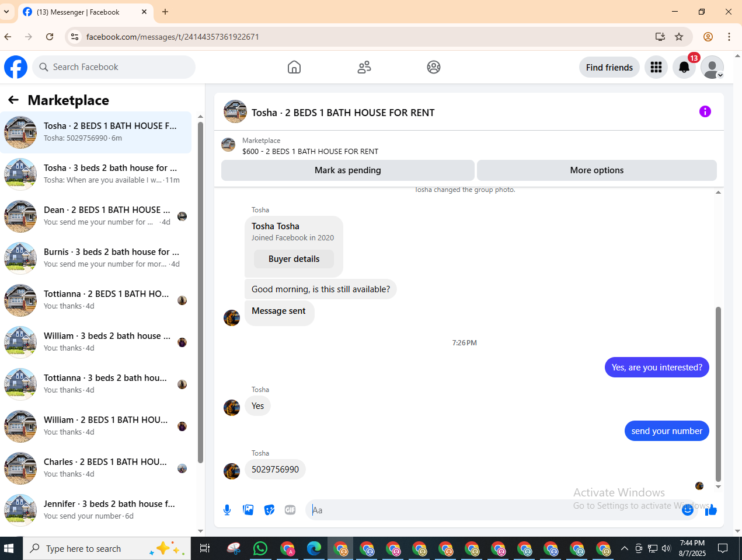Open the tab search dropdown arrow
Image resolution: width=742 pixels, height=560 pixels.
click(6, 12)
